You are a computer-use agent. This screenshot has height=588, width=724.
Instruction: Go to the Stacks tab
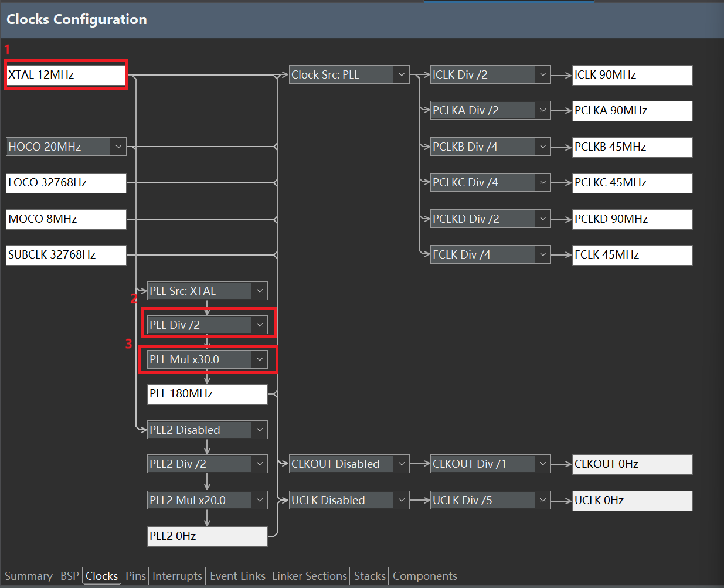(x=369, y=576)
